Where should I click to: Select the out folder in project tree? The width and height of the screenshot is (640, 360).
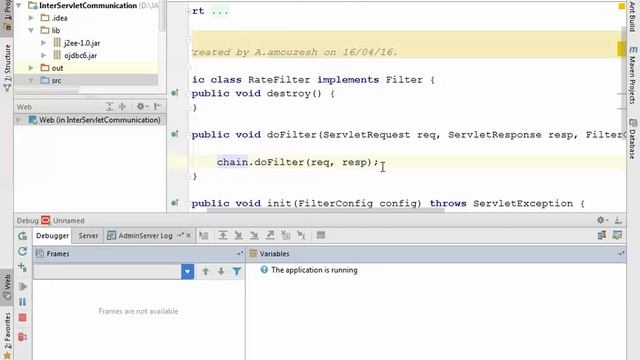tap(57, 68)
